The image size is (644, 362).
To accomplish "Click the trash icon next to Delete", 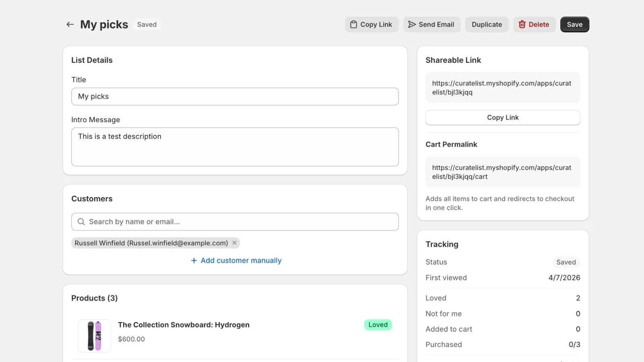I will coord(522,24).
